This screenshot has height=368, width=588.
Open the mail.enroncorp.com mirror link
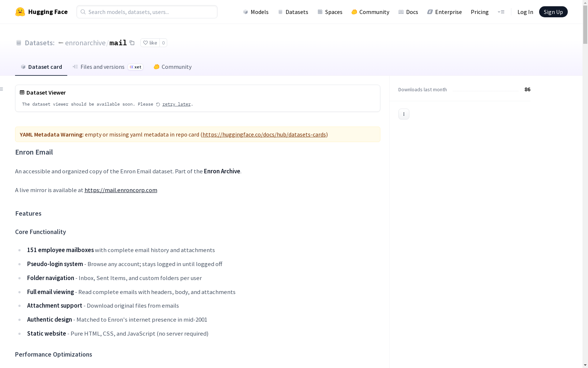coord(121,190)
